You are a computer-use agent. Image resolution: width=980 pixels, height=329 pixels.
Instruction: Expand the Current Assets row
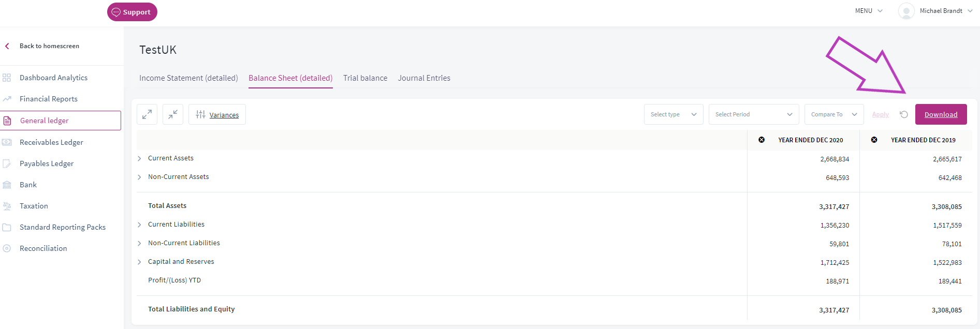139,158
